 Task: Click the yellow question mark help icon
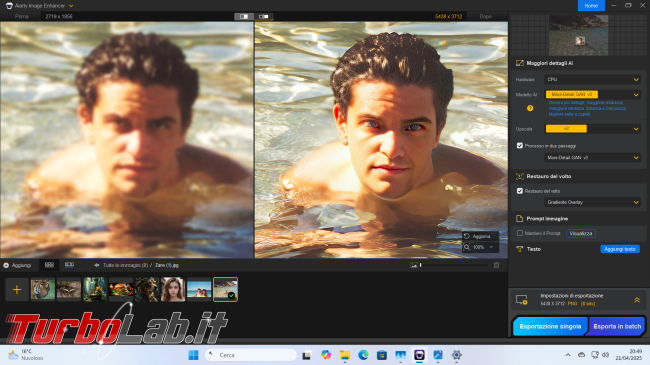(530, 108)
